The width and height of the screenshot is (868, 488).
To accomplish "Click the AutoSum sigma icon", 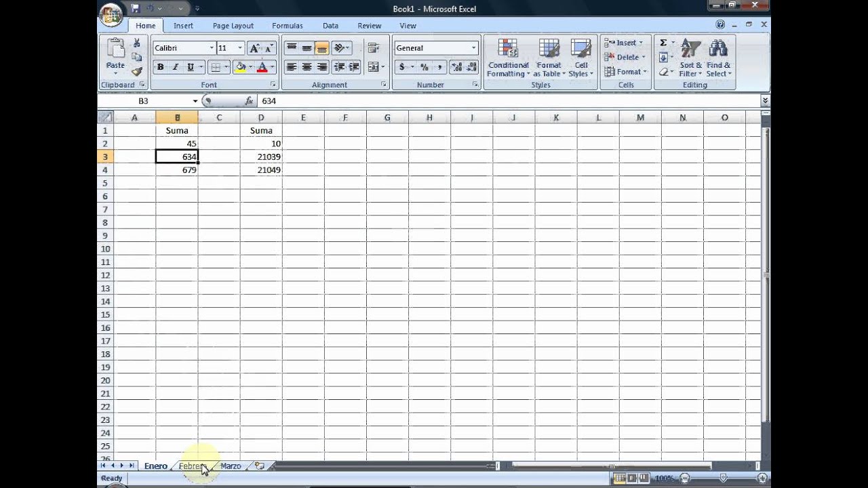I will click(x=663, y=43).
